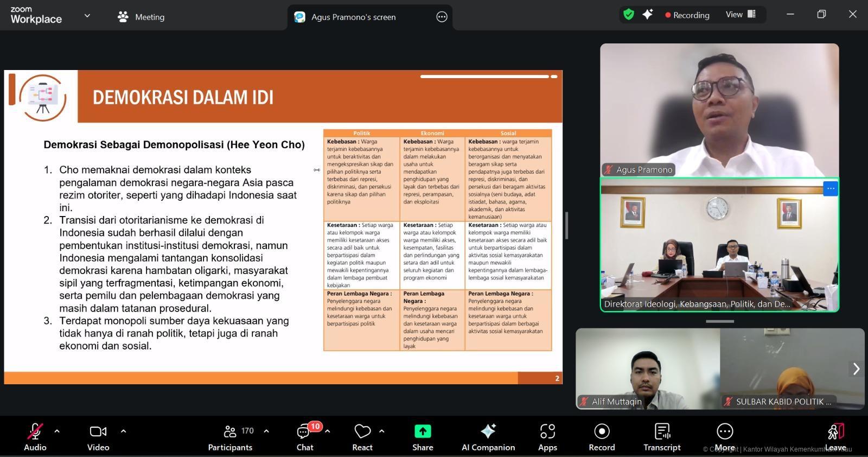Open the Participants panel
The image size is (868, 457).
click(x=231, y=436)
